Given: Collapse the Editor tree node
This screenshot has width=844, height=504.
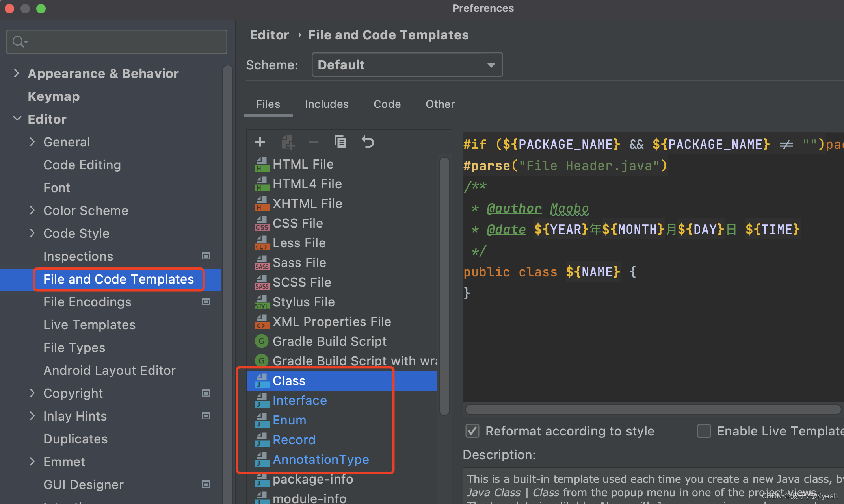Looking at the screenshot, I should 17,119.
